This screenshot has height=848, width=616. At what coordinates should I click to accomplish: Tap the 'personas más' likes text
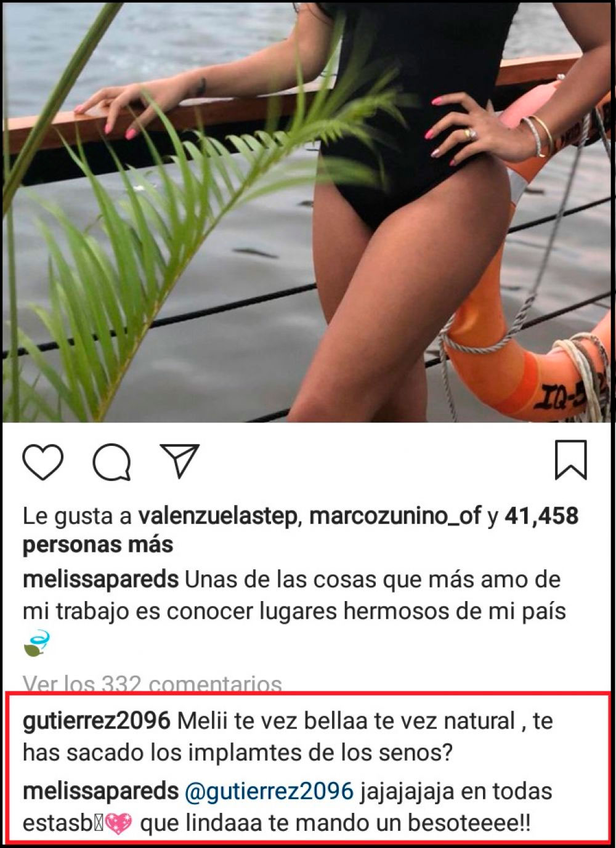click(98, 544)
